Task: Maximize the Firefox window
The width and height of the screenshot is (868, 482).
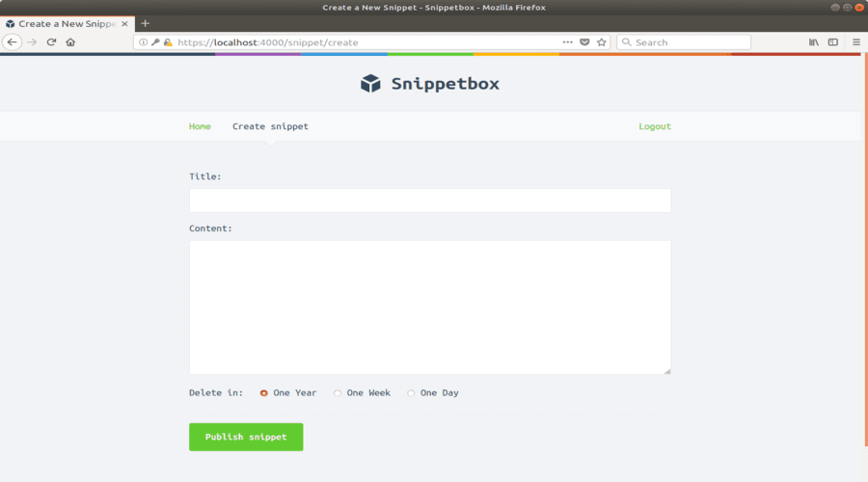Action: click(x=847, y=7)
